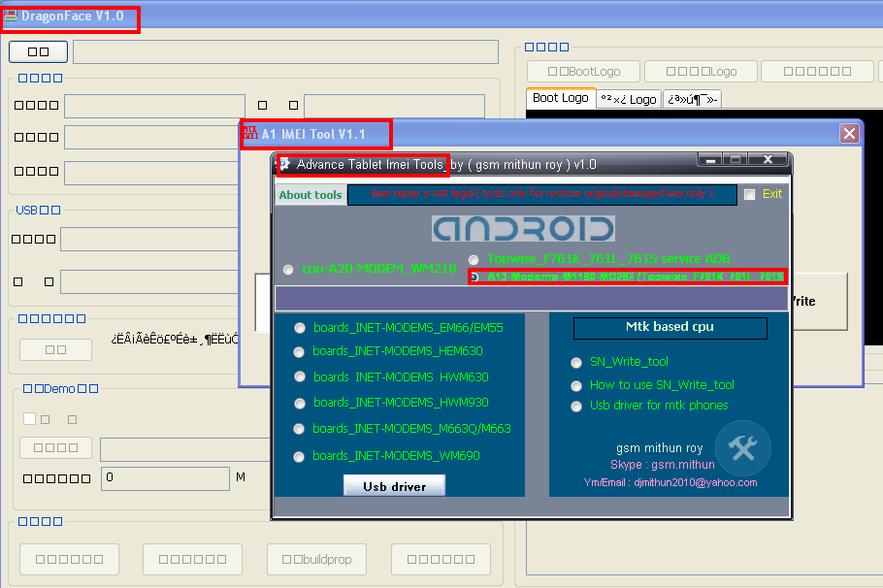Minimize the Advance Tablet Imei Tools window

click(x=710, y=159)
